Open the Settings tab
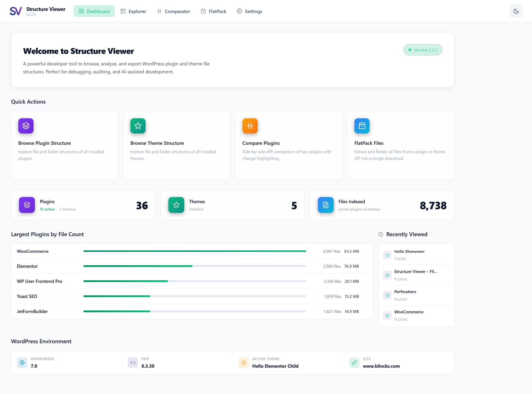This screenshot has height=394, width=532. [x=249, y=11]
